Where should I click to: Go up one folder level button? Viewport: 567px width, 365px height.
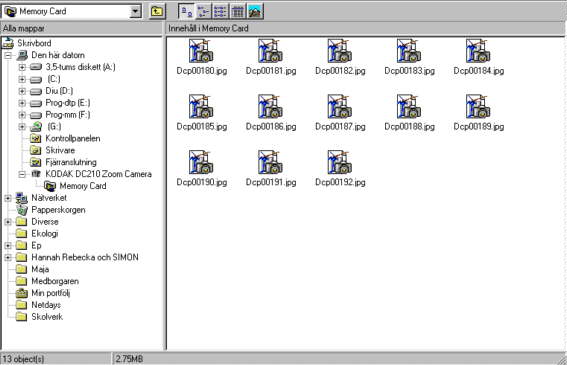(x=157, y=12)
